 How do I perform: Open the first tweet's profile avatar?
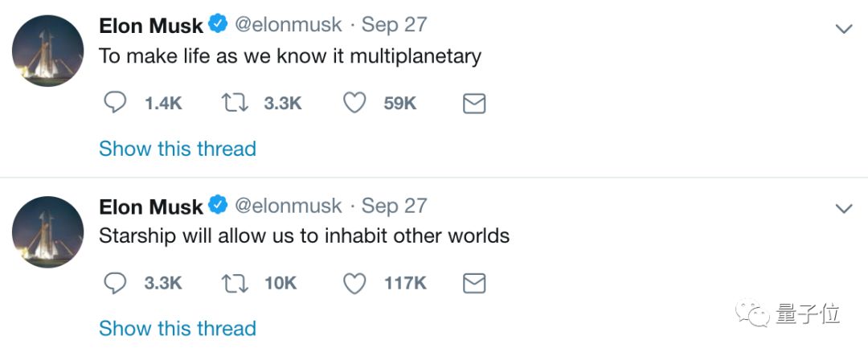pyautogui.click(x=48, y=51)
